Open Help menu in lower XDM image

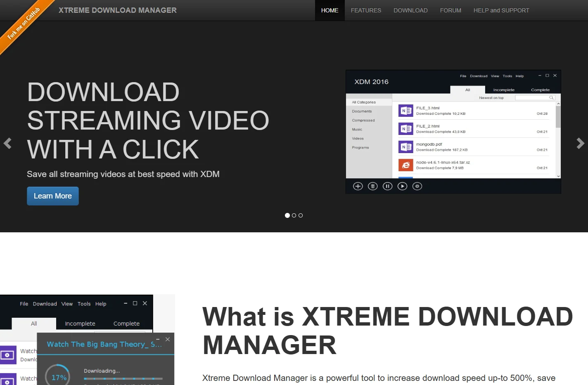101,304
